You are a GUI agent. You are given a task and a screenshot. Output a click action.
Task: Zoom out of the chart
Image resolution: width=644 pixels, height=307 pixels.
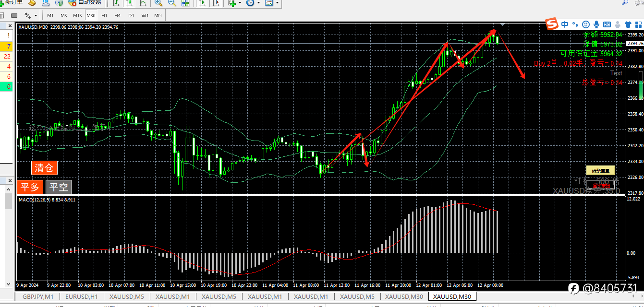tap(172, 3)
